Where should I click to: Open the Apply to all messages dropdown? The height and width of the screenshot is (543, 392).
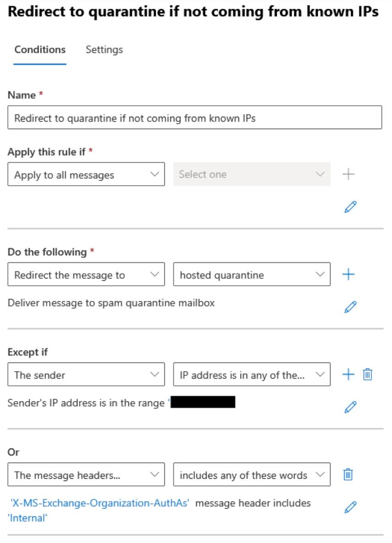pos(86,174)
